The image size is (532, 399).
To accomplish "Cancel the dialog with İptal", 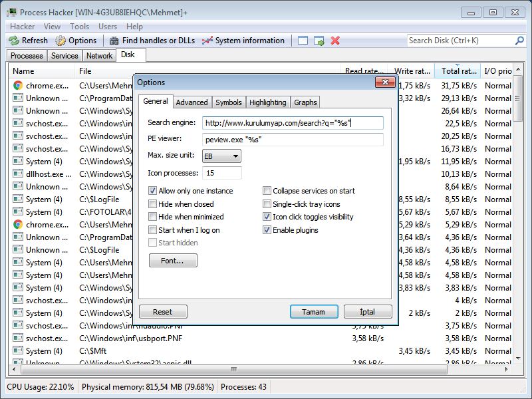I will click(x=368, y=312).
